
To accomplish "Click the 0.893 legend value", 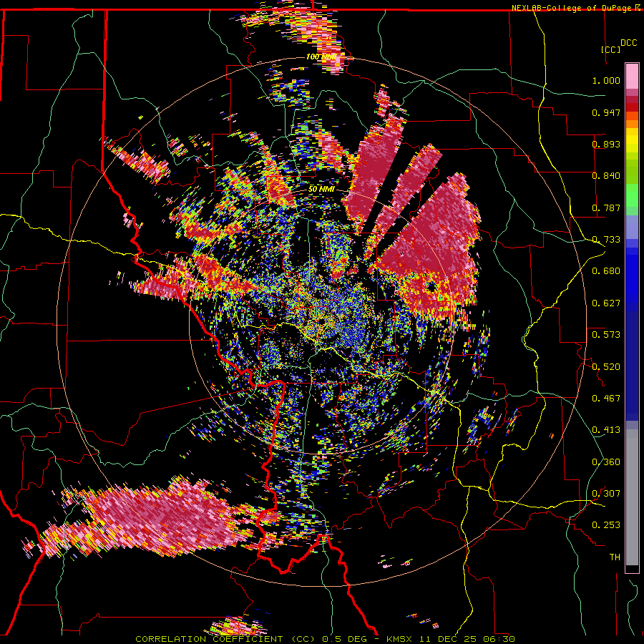I will click(x=606, y=144).
